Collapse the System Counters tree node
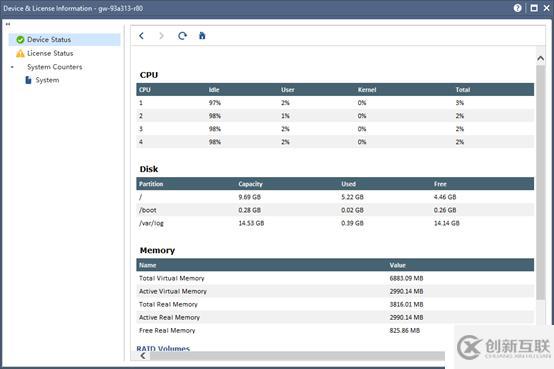 click(x=12, y=67)
